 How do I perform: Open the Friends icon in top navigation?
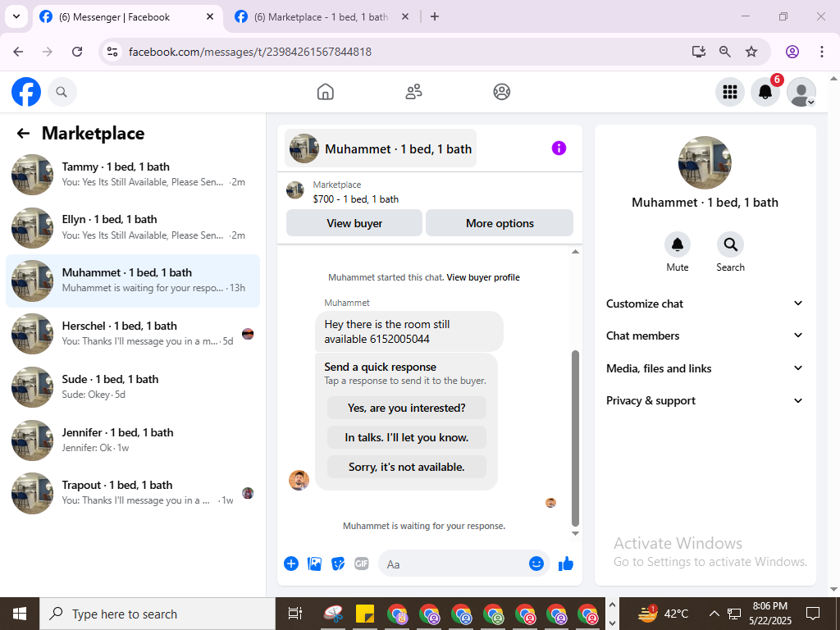pyautogui.click(x=413, y=92)
